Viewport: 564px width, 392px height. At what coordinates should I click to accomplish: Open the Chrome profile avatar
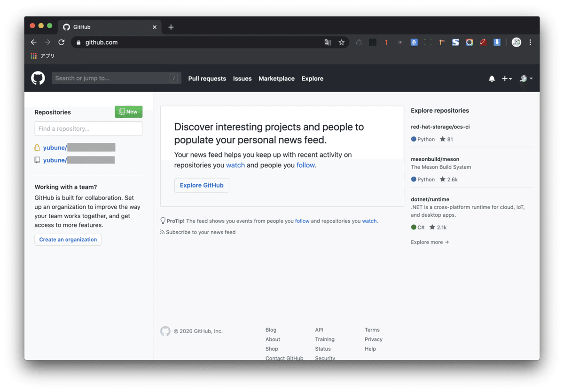coord(517,42)
